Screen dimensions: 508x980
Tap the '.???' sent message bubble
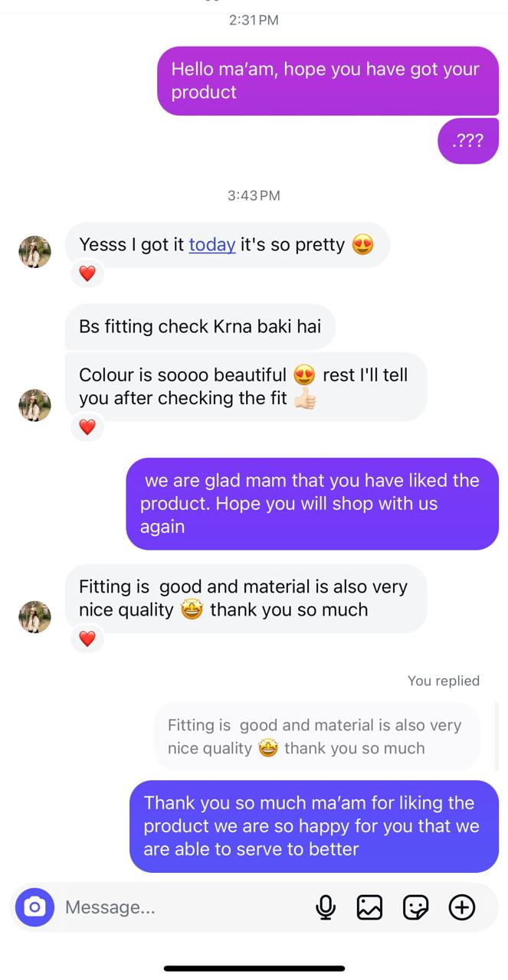pos(467,141)
